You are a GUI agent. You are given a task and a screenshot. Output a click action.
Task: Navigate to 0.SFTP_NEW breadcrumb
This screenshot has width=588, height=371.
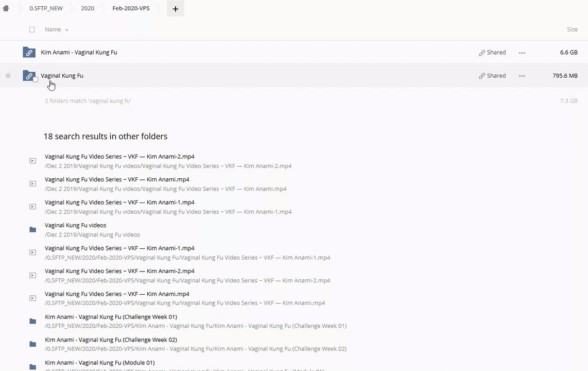[46, 8]
